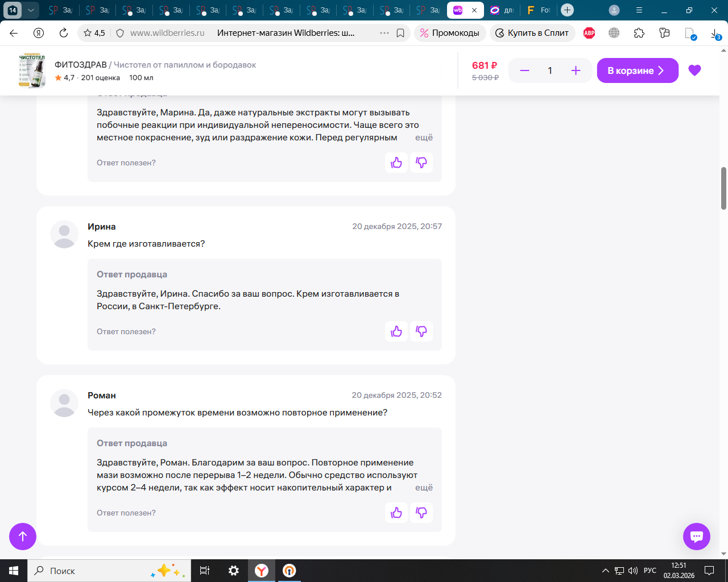Open the grey globe extension icon
Screen dimensions: 728x582
(614, 33)
